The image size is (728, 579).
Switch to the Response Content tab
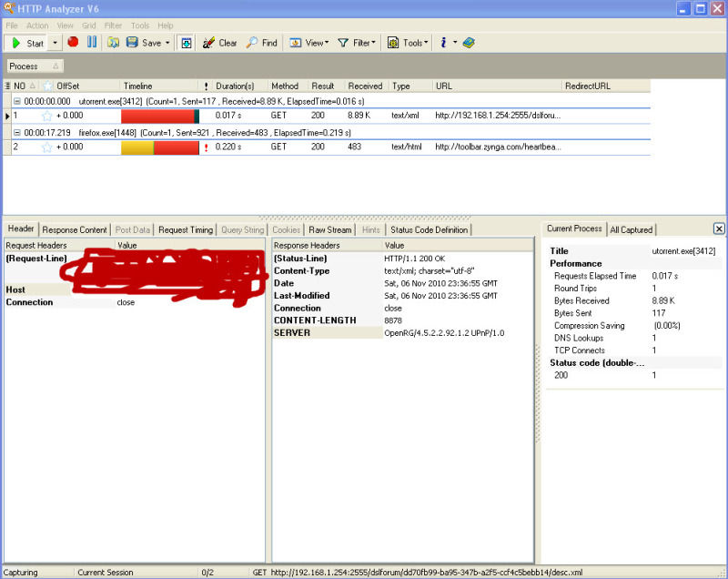tap(75, 230)
